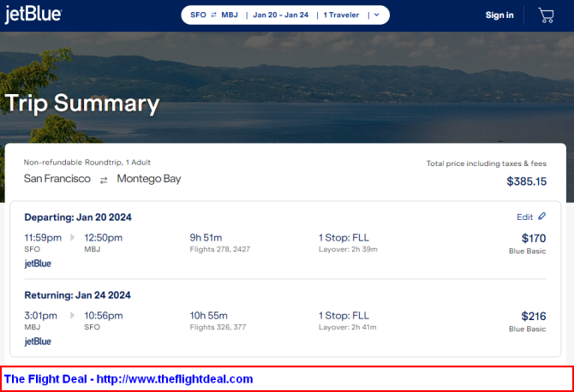Click Flights 278, 2427 text
The image size is (574, 392).
pyautogui.click(x=220, y=249)
